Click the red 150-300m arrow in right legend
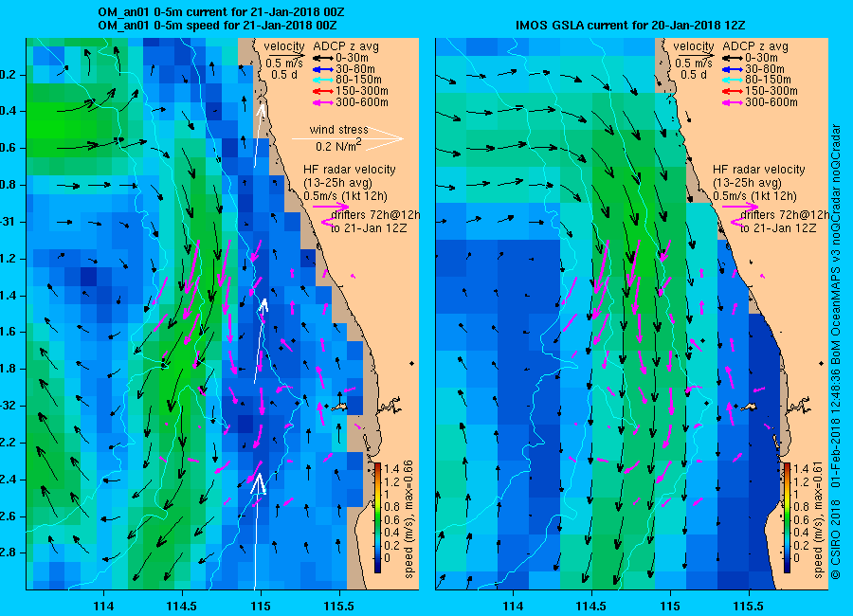The width and height of the screenshot is (853, 616). point(733,91)
